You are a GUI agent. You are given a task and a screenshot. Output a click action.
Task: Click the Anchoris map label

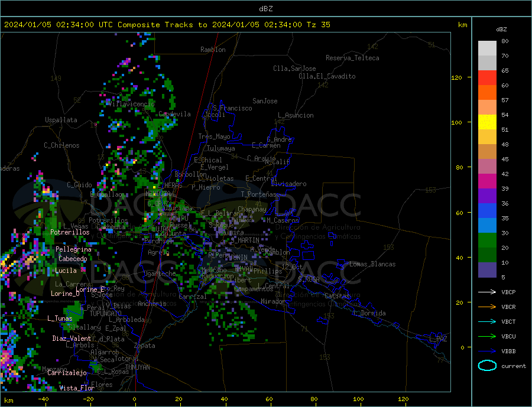(152, 304)
